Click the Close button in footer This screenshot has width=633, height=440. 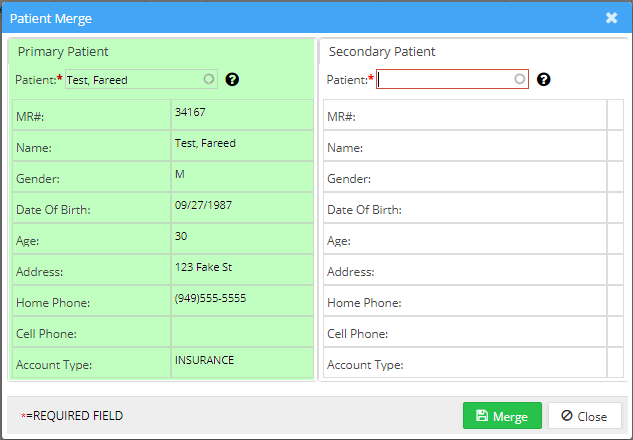[x=585, y=416]
